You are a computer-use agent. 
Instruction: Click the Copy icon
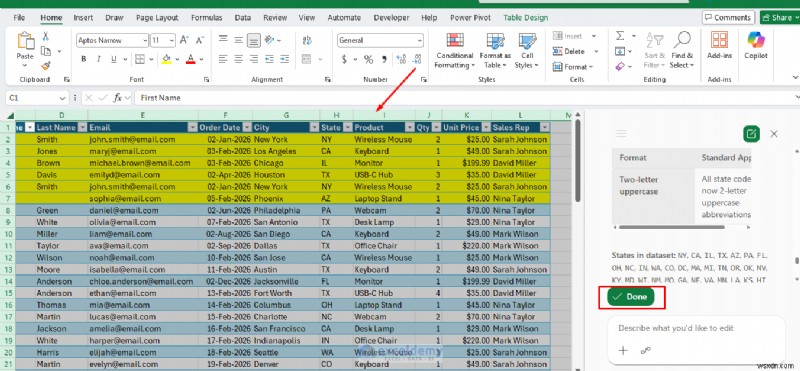pyautogui.click(x=45, y=51)
